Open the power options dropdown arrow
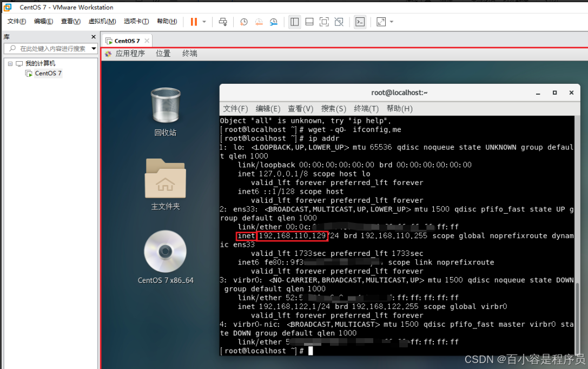Viewport: 588px width, 369px height. pos(204,22)
